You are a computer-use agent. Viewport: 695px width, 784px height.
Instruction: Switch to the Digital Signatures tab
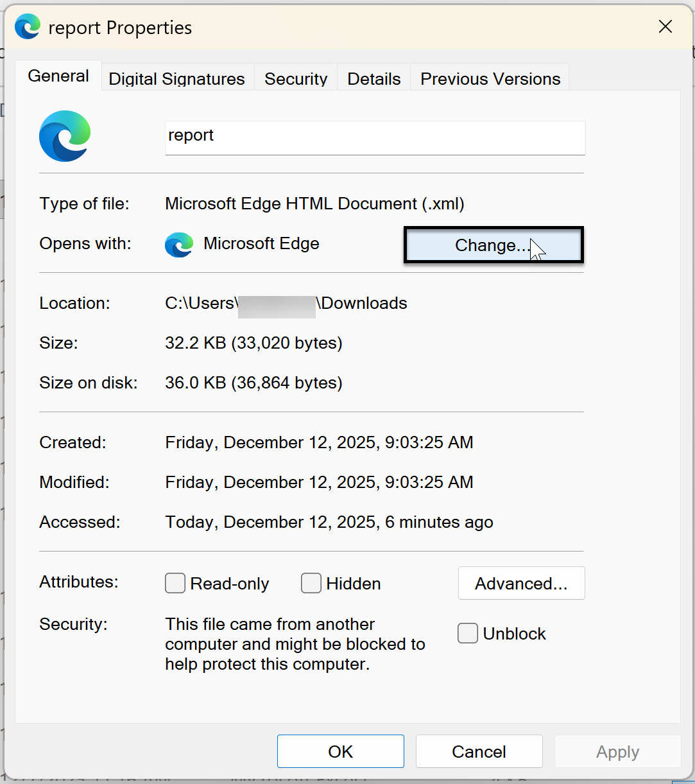[176, 79]
